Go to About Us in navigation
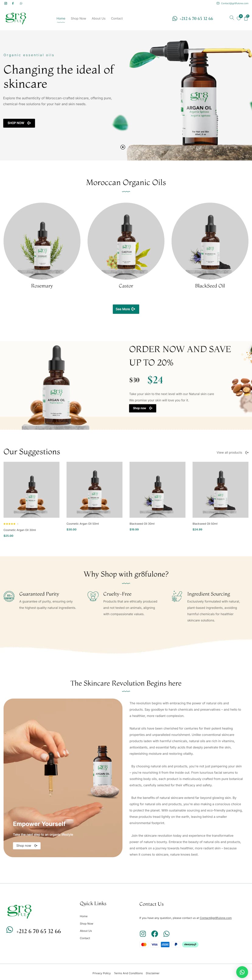Viewport: 252px width, 980px height. coord(98,18)
